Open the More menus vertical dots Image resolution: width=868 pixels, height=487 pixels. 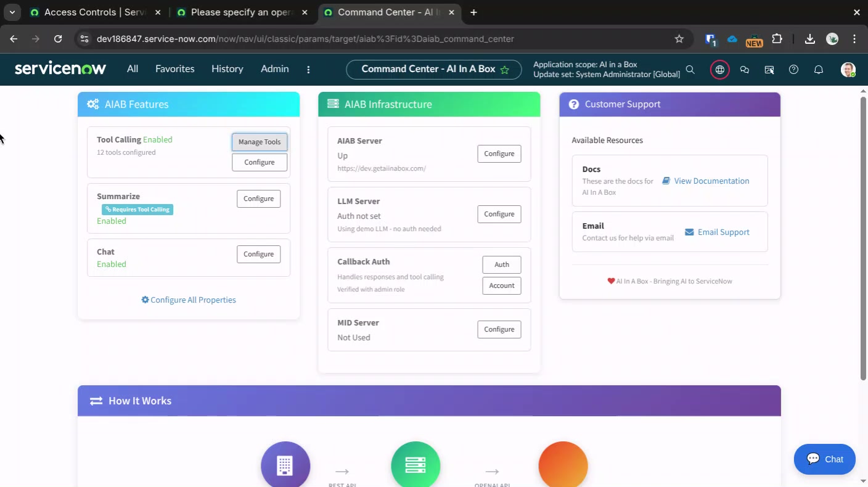[x=309, y=70]
